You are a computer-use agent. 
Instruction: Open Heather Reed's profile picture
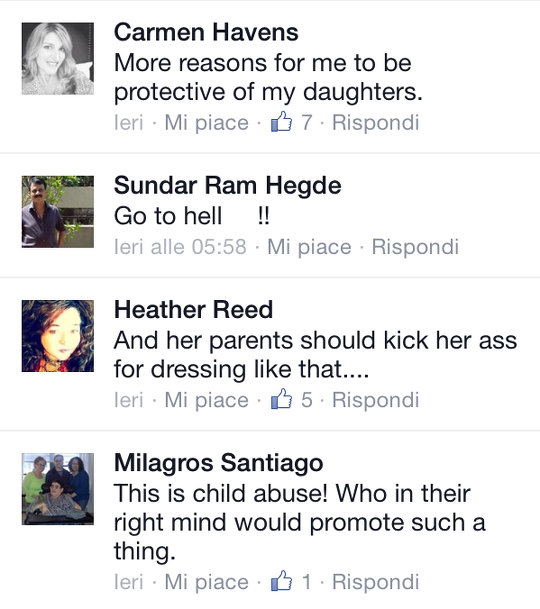click(x=58, y=336)
